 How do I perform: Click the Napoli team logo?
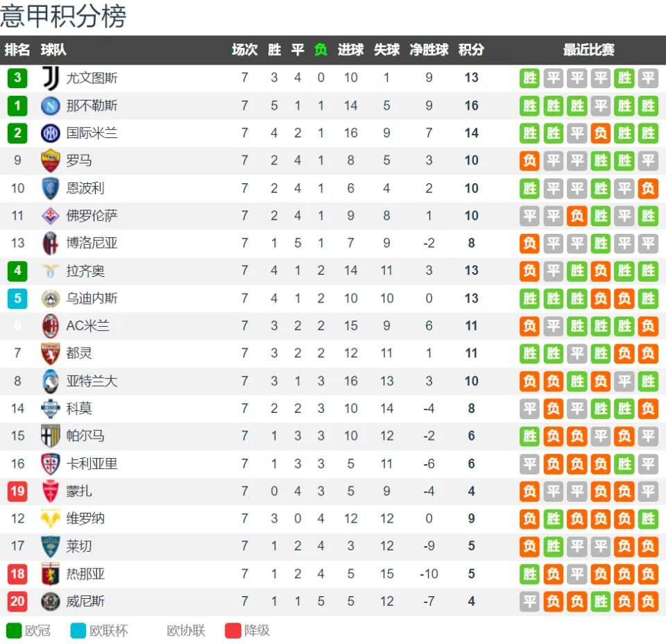coord(50,105)
